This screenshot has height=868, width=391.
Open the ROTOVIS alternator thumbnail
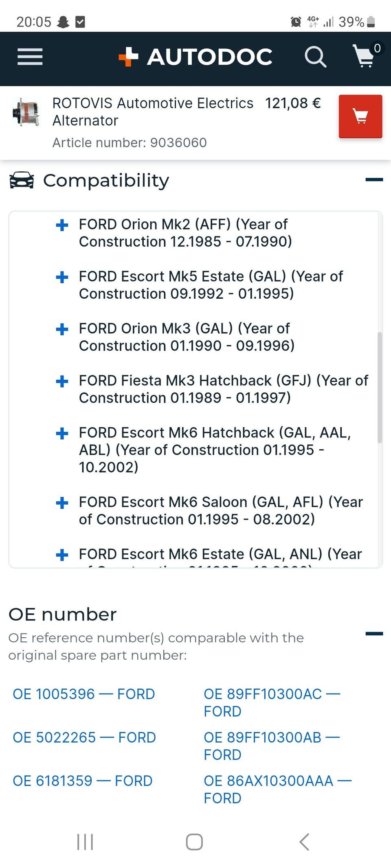[26, 113]
